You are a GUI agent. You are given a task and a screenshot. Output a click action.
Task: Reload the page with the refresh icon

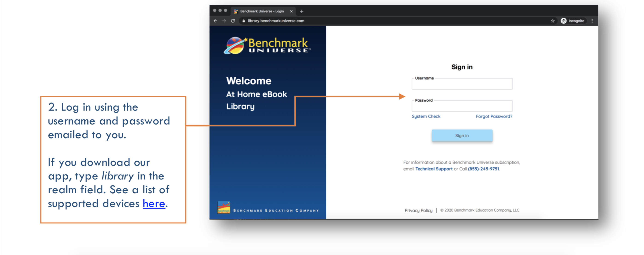233,21
